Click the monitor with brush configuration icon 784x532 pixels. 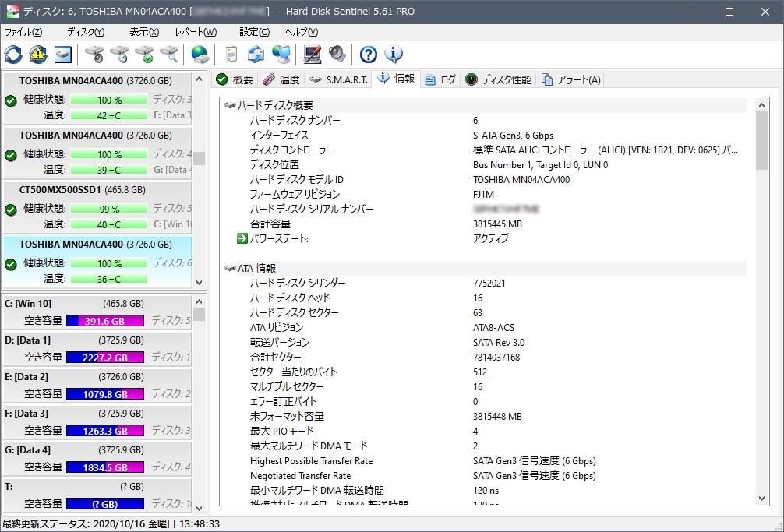pyautogui.click(x=313, y=55)
